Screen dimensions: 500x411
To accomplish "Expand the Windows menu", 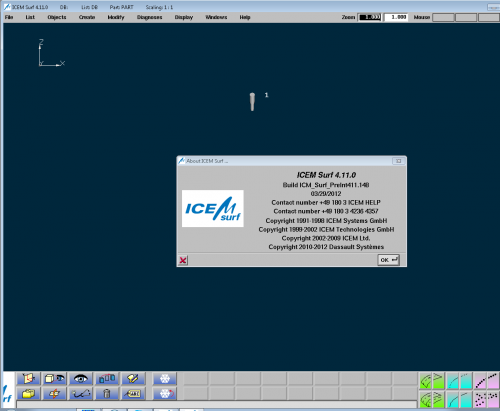I will click(216, 17).
